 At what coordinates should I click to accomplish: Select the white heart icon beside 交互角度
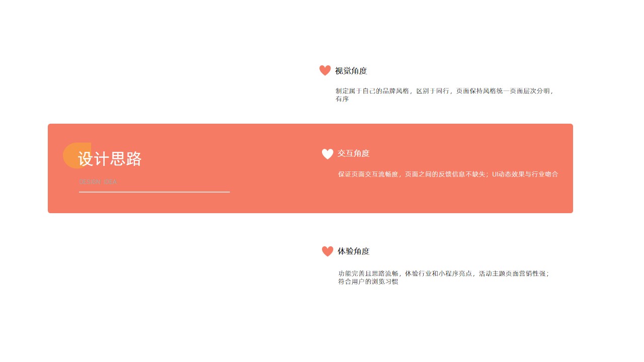pos(328,154)
